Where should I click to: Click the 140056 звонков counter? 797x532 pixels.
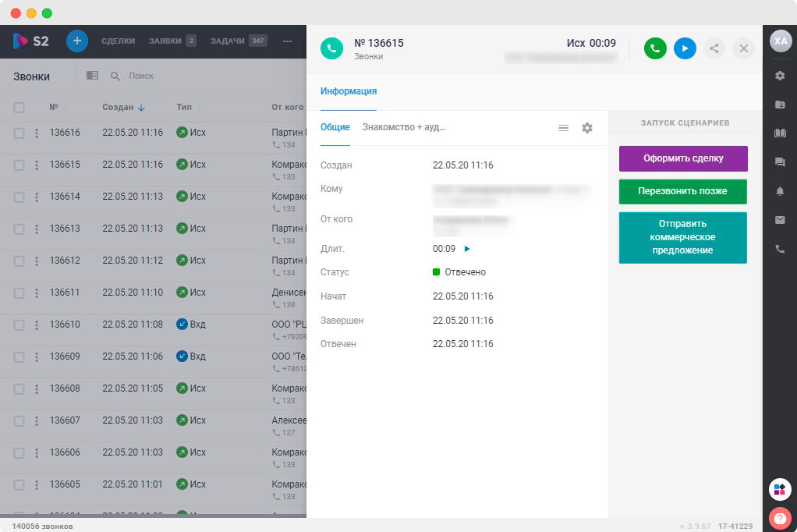click(x=42, y=527)
